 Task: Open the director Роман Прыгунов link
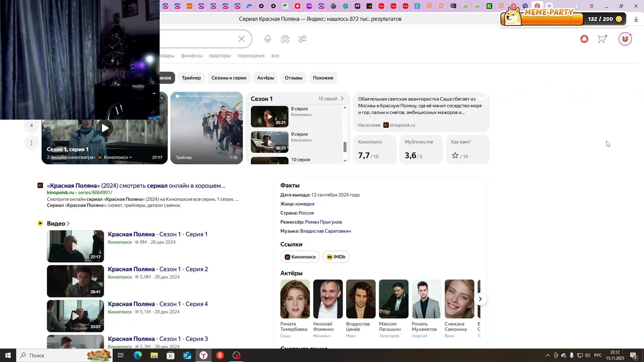324,222
